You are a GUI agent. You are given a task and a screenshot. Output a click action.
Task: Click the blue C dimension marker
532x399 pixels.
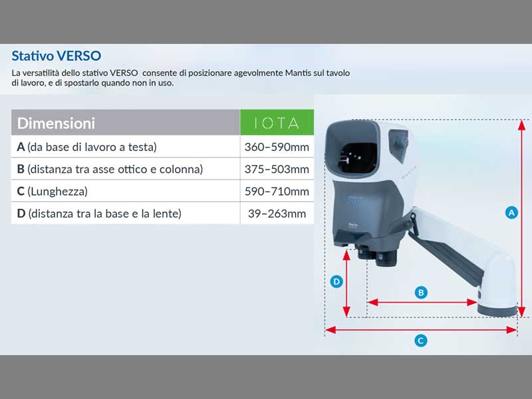click(x=421, y=340)
